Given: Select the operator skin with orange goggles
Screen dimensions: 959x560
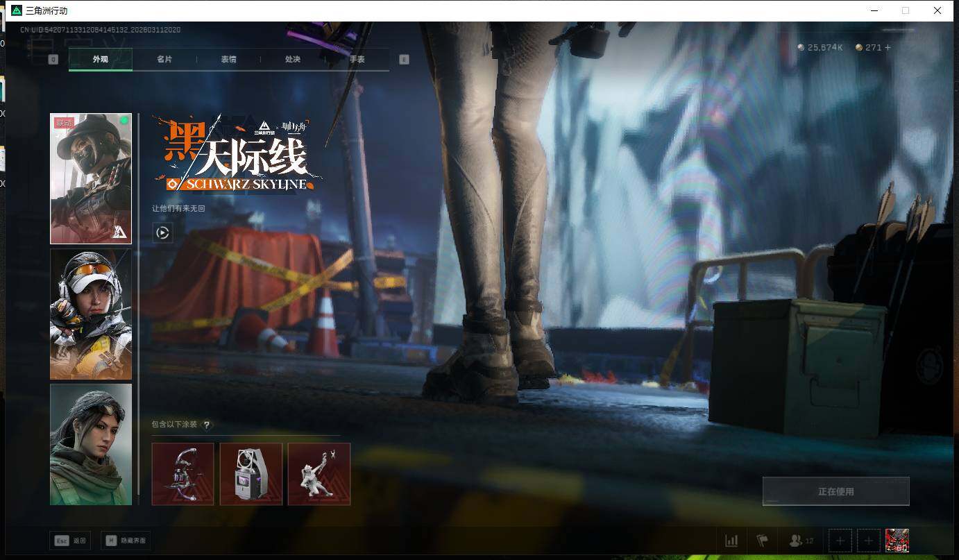Looking at the screenshot, I should 91,314.
